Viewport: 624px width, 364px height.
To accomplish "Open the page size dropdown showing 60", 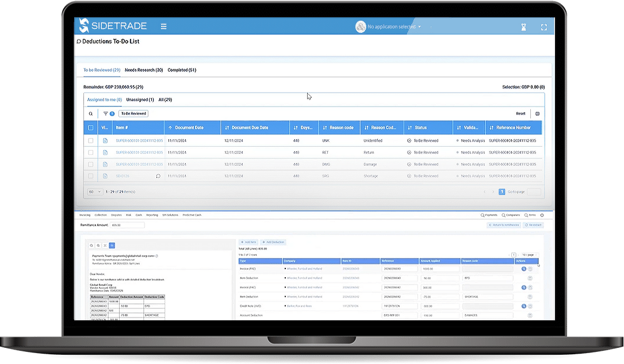I will point(94,191).
